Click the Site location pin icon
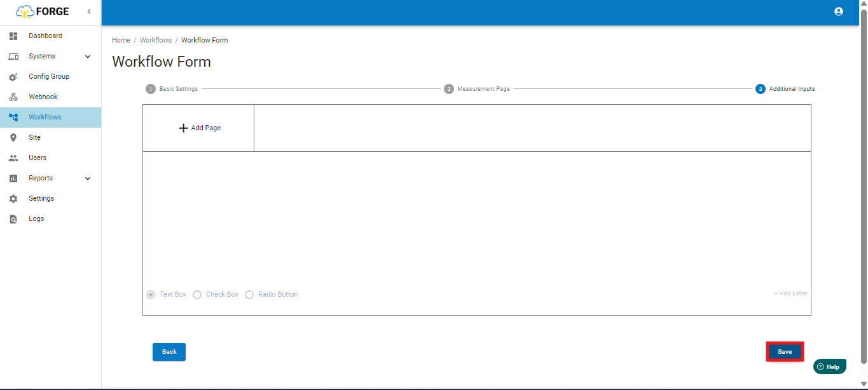Image resolution: width=868 pixels, height=390 pixels. (x=13, y=138)
